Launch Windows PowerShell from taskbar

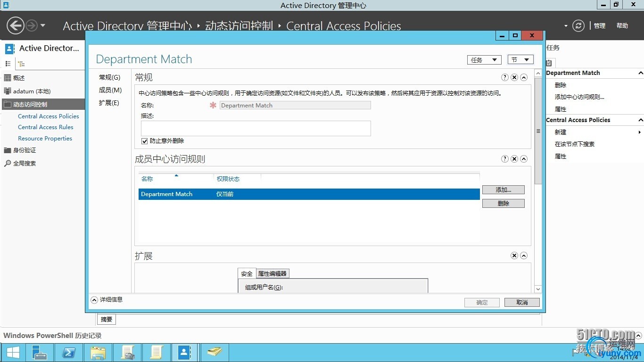coord(69,353)
